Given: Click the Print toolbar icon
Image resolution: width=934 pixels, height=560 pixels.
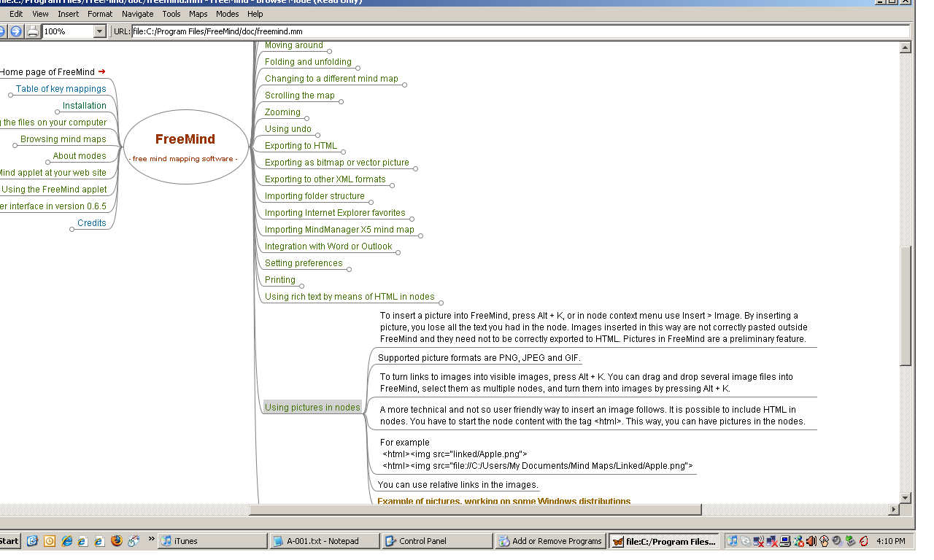Looking at the screenshot, I should [x=34, y=31].
